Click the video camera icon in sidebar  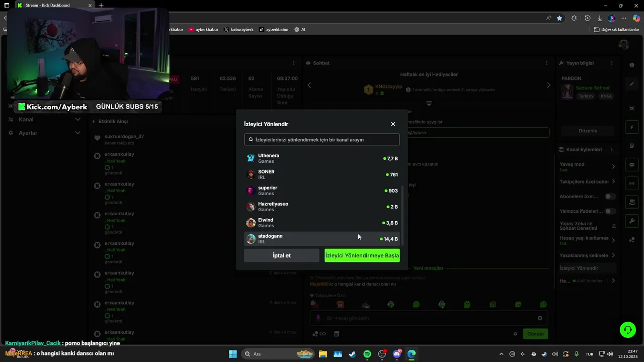point(632,202)
